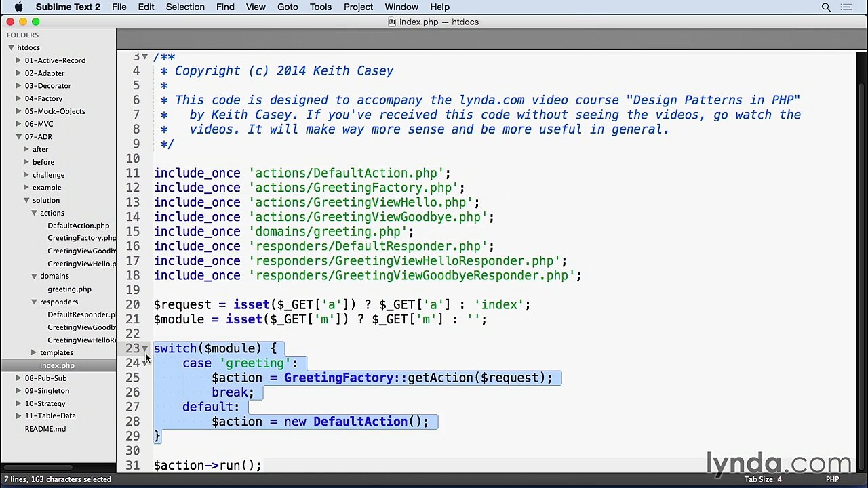Open the Tools menu

click(321, 7)
